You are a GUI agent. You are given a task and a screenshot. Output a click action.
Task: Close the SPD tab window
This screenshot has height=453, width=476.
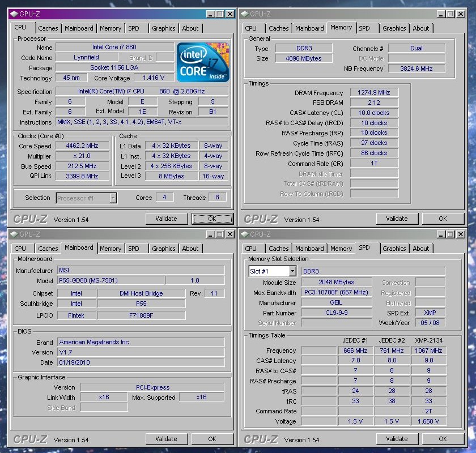pyautogui.click(x=461, y=234)
